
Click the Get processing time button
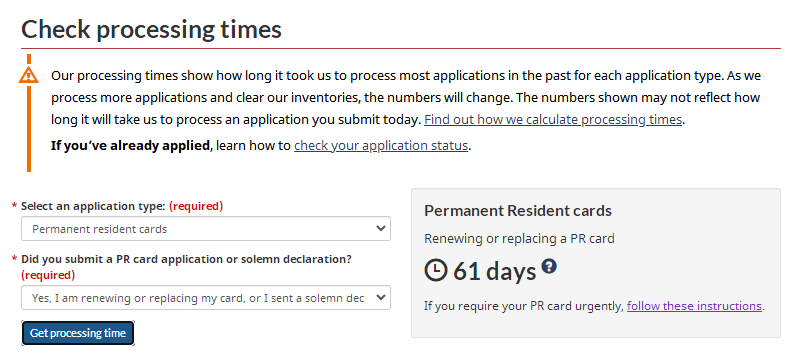coord(78,333)
